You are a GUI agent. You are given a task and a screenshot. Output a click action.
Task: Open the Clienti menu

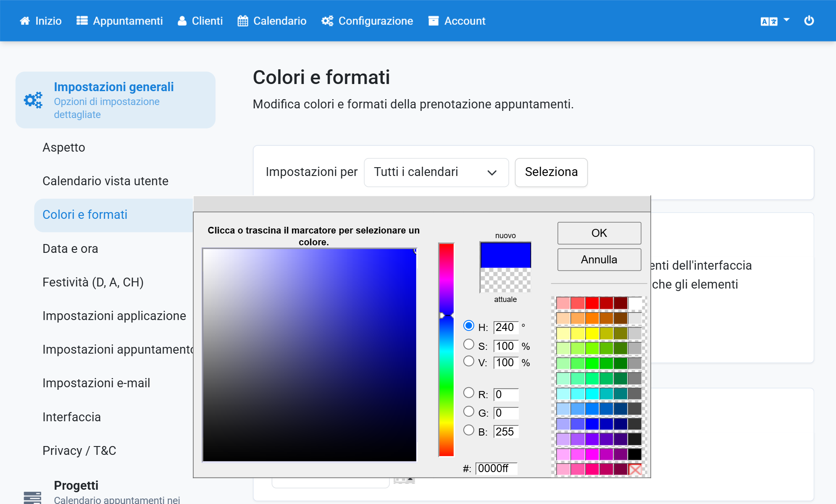click(x=200, y=21)
